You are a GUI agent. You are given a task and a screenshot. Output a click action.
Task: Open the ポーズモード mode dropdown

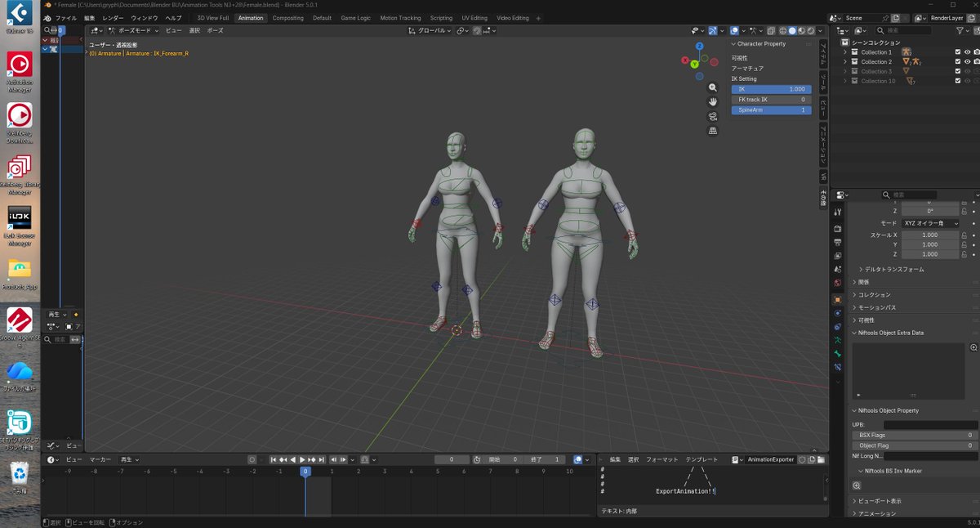[x=134, y=30]
